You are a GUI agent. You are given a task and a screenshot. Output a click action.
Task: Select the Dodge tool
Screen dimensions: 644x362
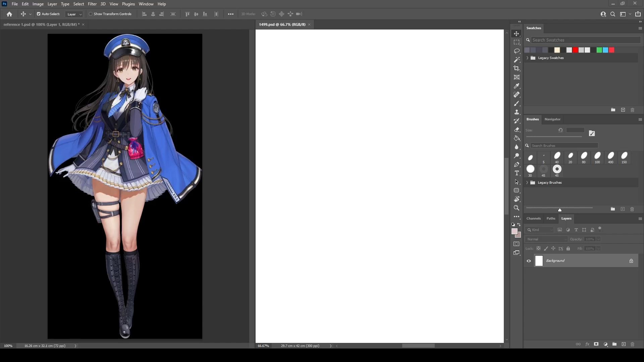click(x=517, y=156)
